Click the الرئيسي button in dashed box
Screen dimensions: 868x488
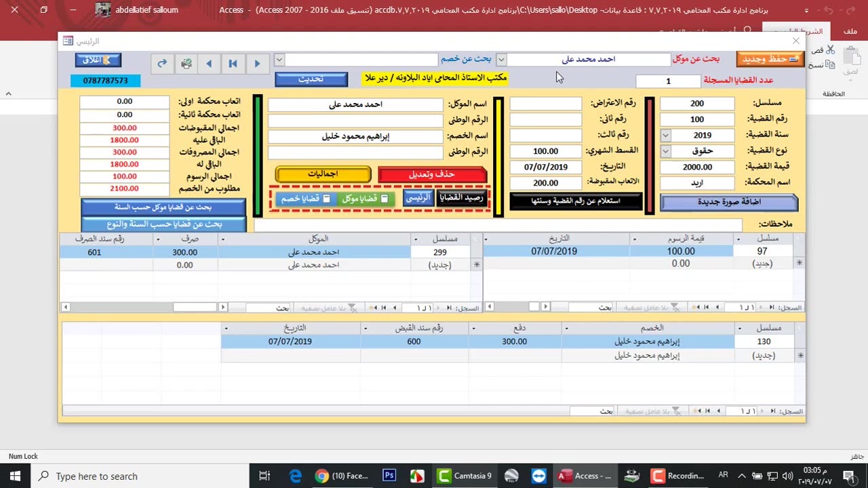click(418, 198)
